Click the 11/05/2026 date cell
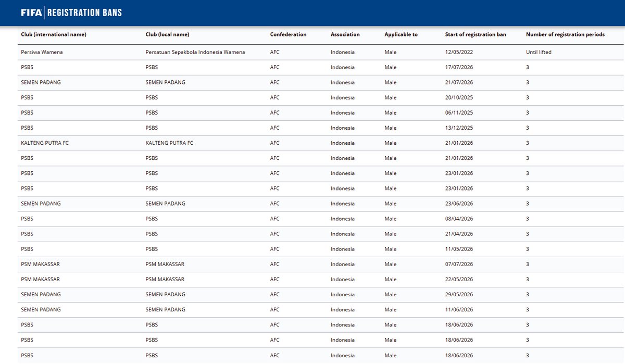The image size is (625, 364). [459, 249]
